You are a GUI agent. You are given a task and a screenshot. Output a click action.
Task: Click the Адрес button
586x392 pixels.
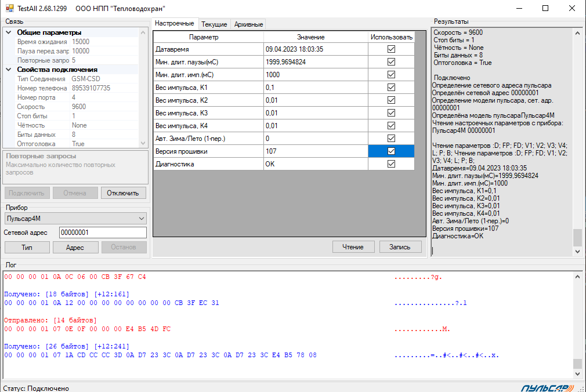click(75, 248)
